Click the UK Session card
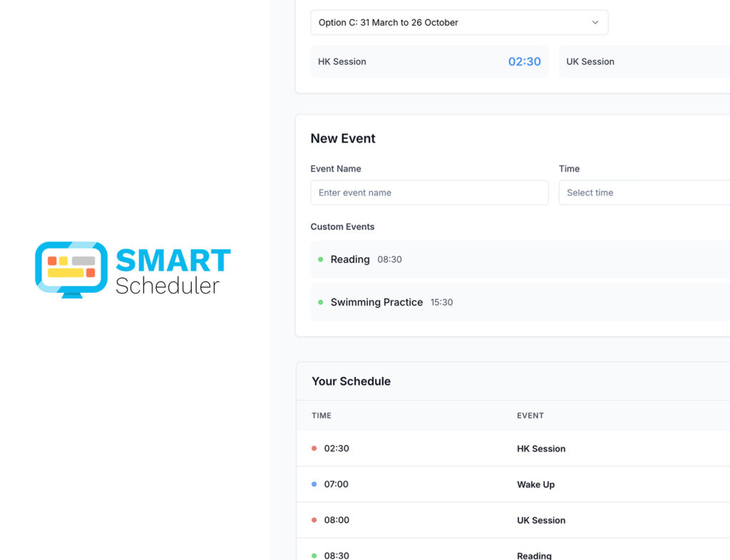 pyautogui.click(x=644, y=61)
